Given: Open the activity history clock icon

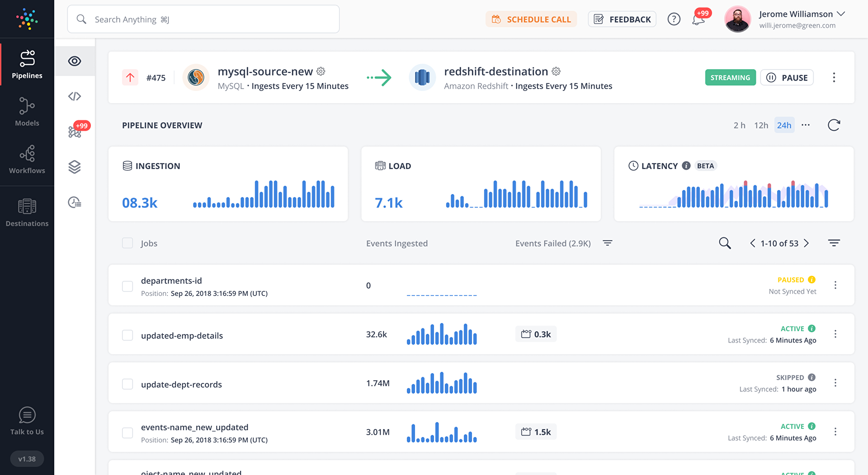Looking at the screenshot, I should (75, 202).
